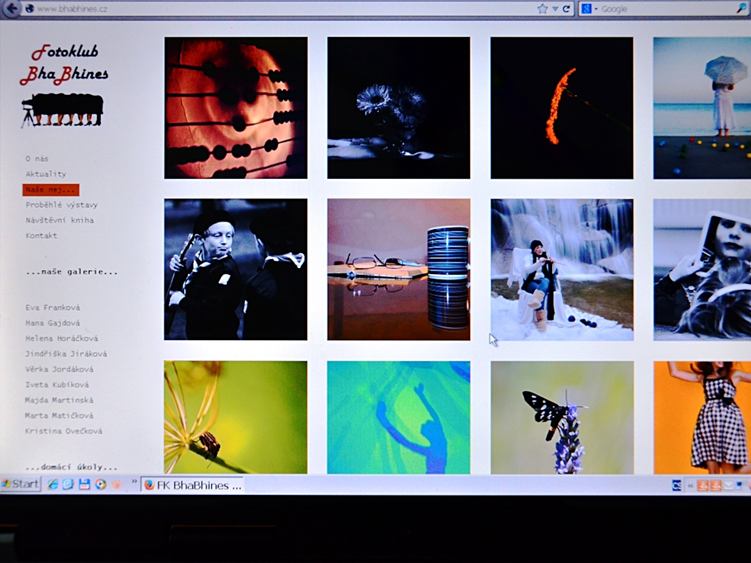Open the 'Proběhlé výstavy' page
This screenshot has width=751, height=563.
61,205
